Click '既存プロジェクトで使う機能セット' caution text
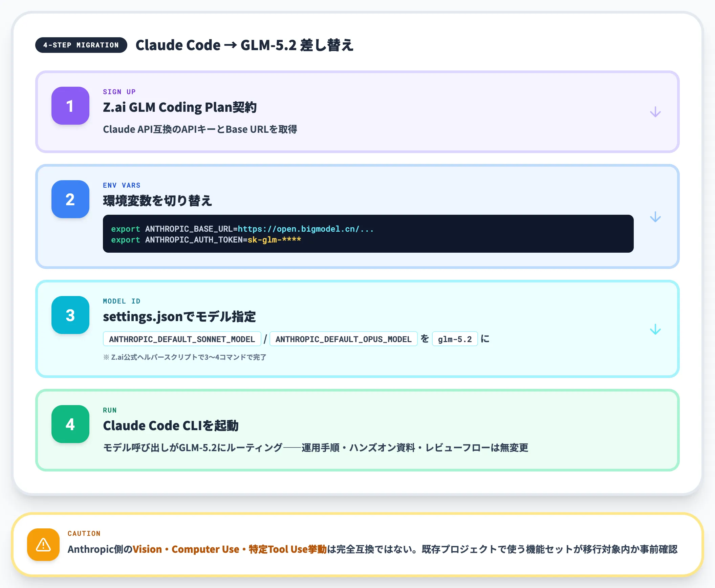Screen dimensions: 715x588 [497, 549]
